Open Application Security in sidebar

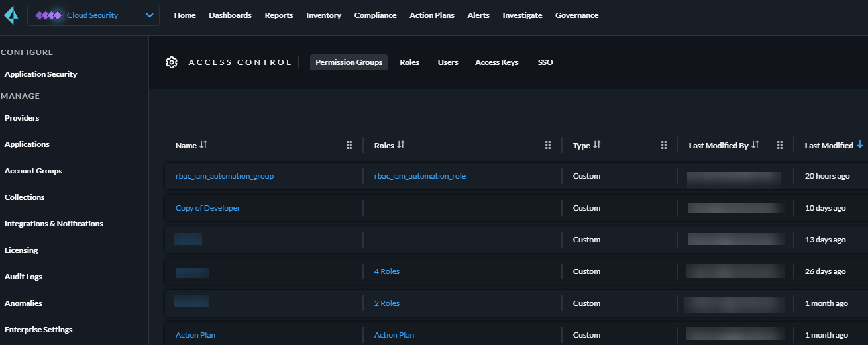coord(41,74)
